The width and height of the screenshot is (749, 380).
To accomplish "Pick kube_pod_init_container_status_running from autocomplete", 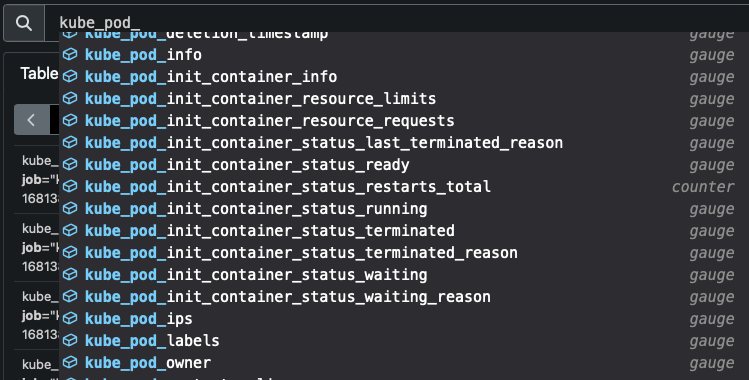I will (x=399, y=208).
